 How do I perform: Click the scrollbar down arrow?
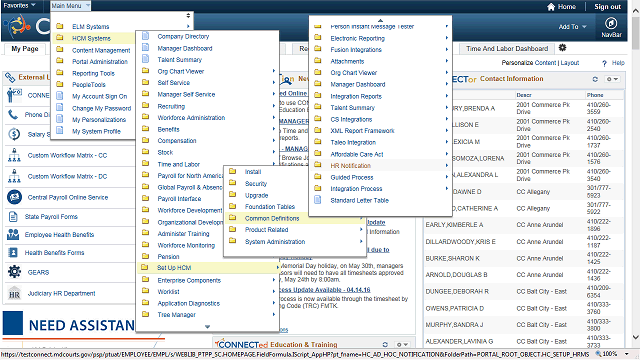(x=636, y=337)
